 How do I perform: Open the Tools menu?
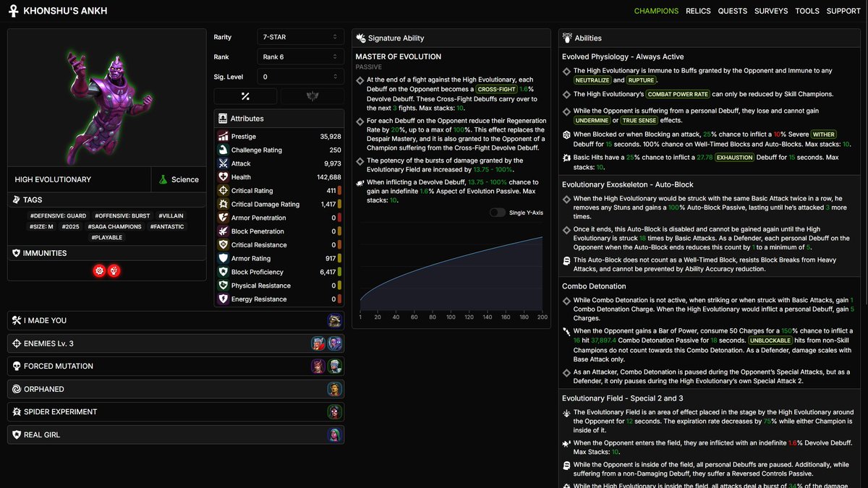tap(807, 11)
